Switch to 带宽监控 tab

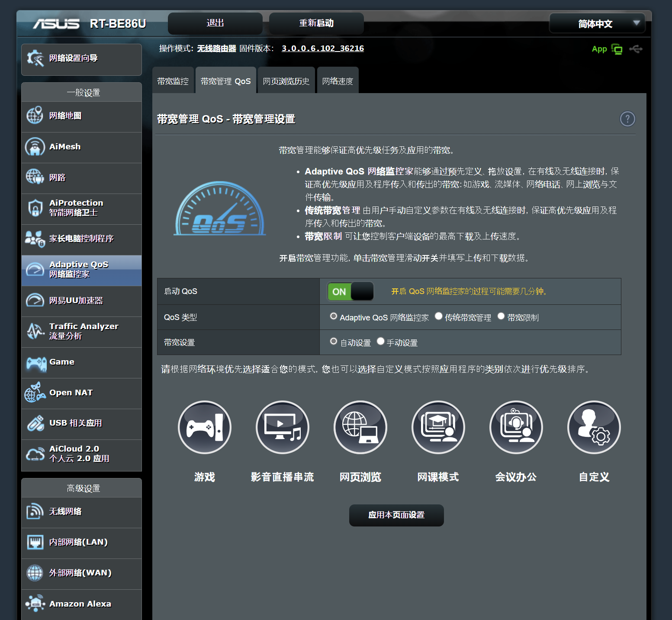click(x=173, y=81)
